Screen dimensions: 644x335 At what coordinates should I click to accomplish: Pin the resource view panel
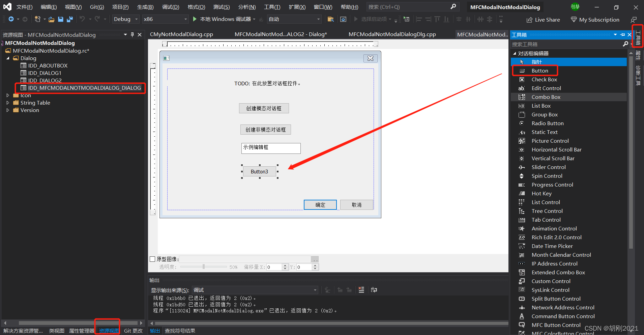(x=133, y=35)
